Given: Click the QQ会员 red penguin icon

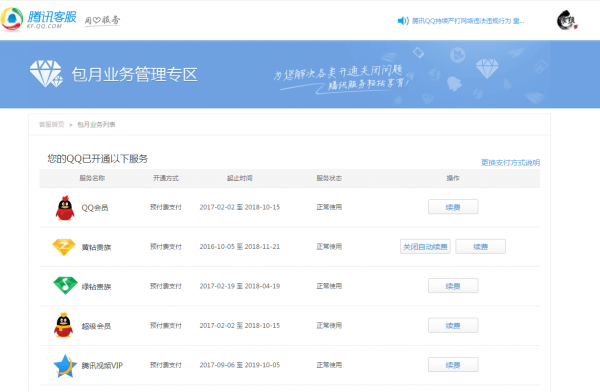Looking at the screenshot, I should [65, 208].
